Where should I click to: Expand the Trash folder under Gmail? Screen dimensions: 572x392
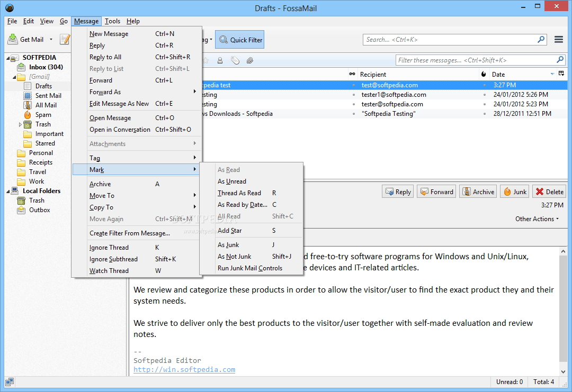(21, 125)
